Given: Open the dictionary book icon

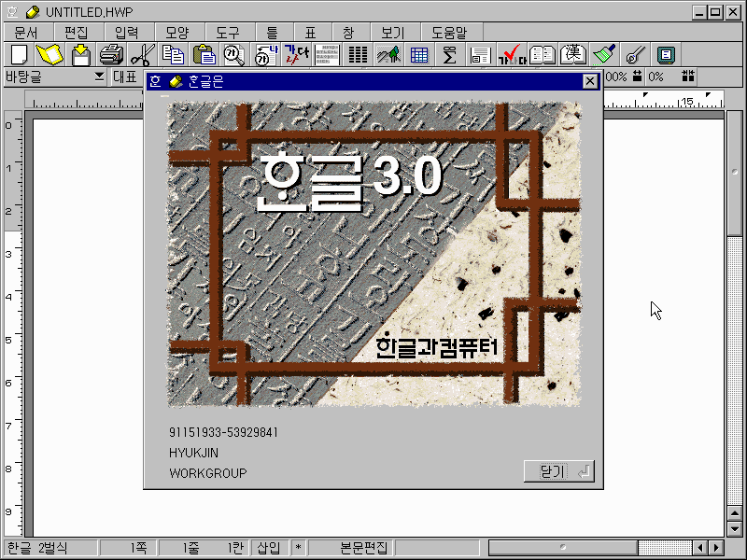Looking at the screenshot, I should [x=543, y=55].
